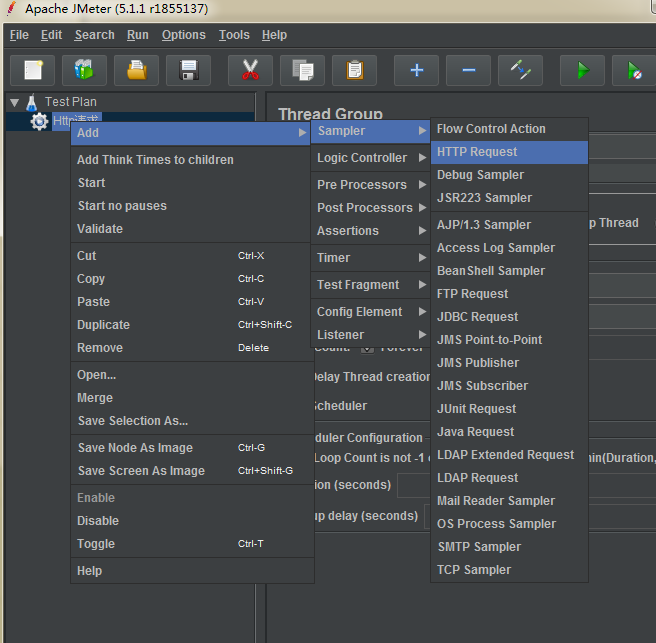656x643 pixels.
Task: Expand the Timer submenu
Action: (x=370, y=258)
